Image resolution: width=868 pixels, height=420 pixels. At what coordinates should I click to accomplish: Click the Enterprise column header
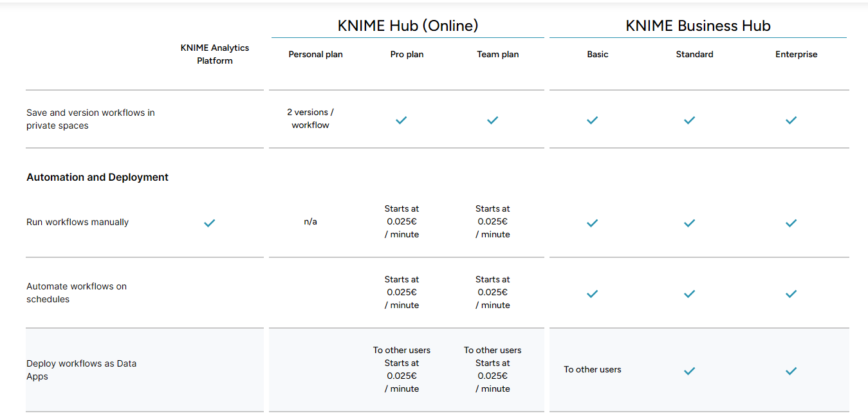point(796,55)
